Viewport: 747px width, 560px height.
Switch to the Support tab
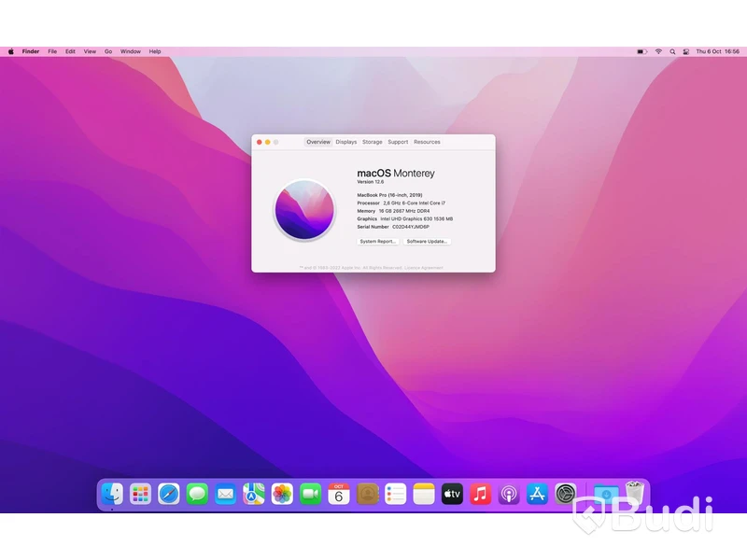pyautogui.click(x=398, y=142)
